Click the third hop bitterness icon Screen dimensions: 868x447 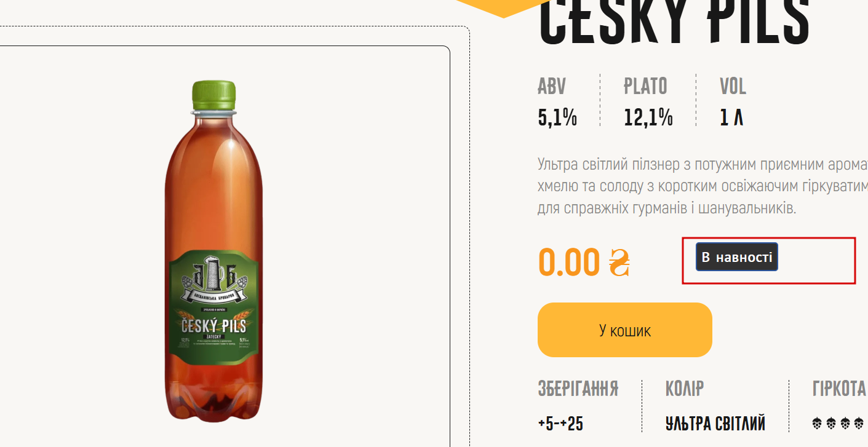pyautogui.click(x=845, y=423)
